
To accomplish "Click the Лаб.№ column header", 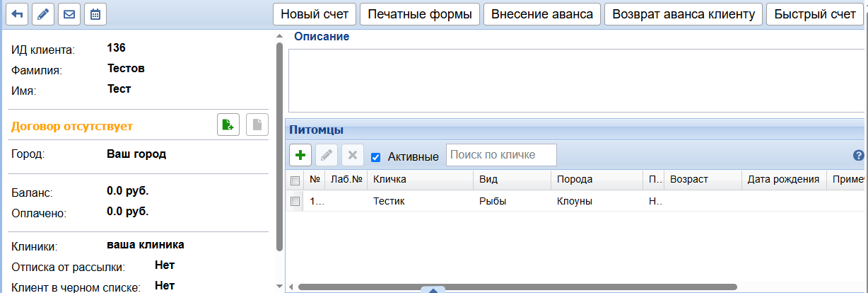I will click(346, 180).
